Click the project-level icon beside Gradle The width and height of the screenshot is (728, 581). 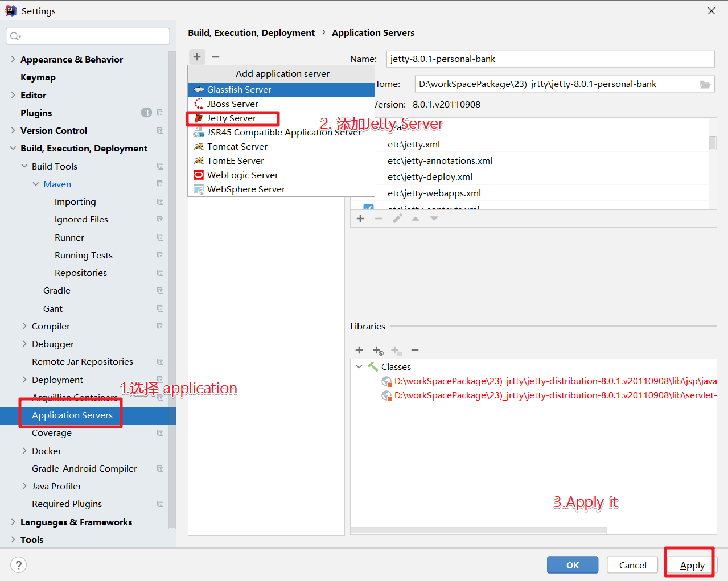coord(160,290)
